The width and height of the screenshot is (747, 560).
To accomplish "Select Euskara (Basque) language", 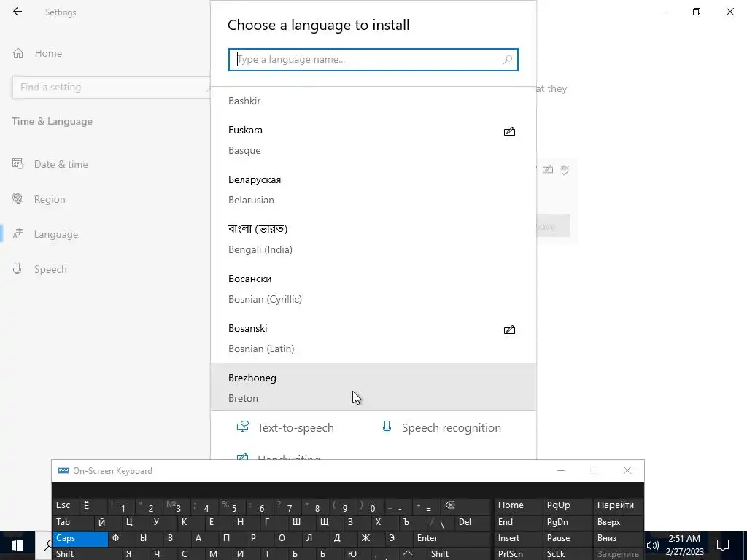I will click(x=373, y=140).
